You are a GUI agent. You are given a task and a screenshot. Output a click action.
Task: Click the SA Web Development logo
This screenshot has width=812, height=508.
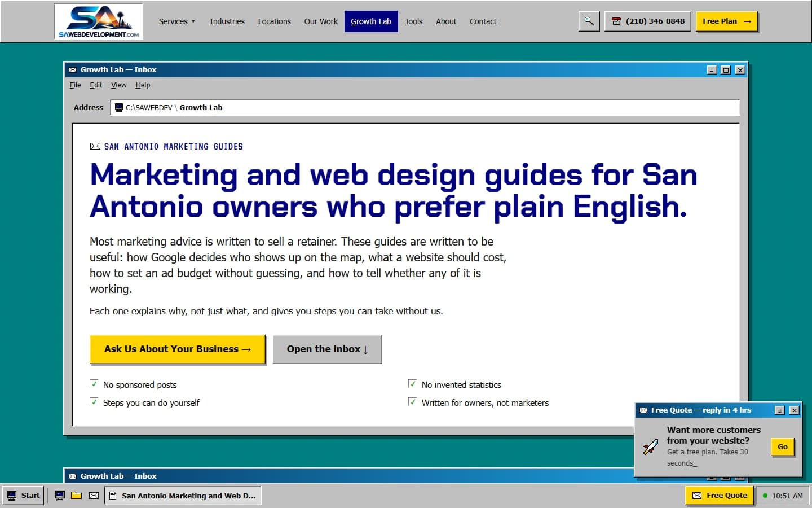tap(99, 21)
